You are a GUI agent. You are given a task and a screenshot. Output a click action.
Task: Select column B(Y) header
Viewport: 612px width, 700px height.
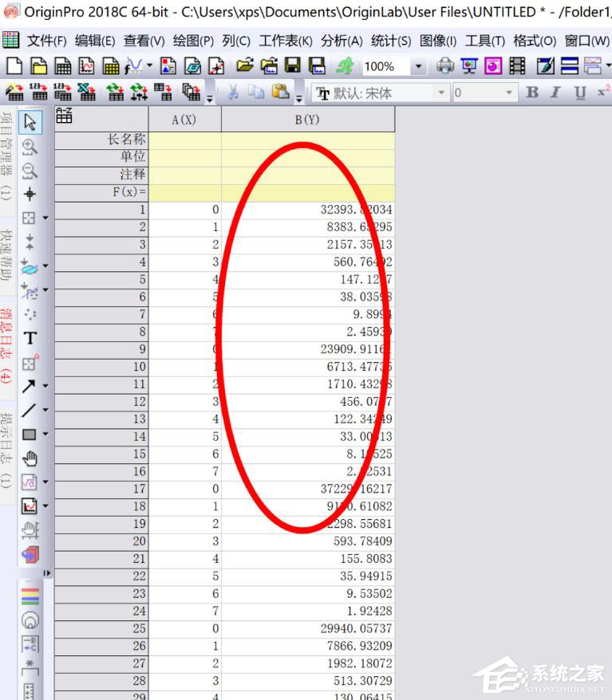coord(308,120)
